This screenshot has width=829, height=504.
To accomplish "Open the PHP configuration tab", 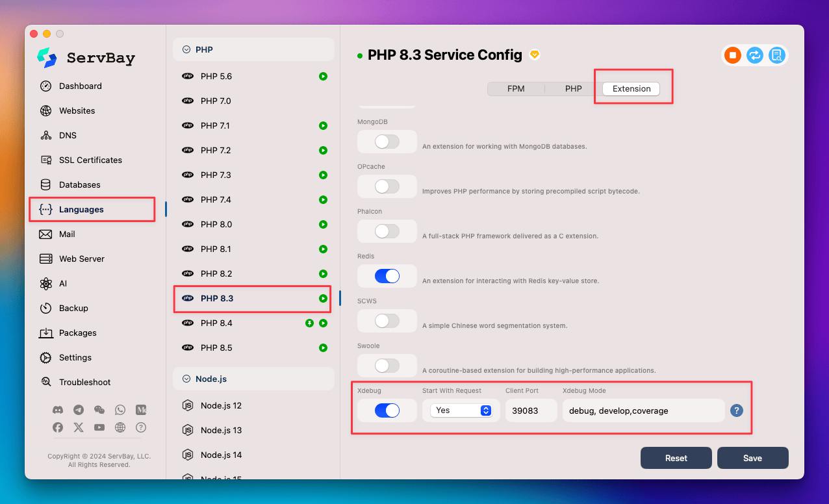I will (573, 88).
